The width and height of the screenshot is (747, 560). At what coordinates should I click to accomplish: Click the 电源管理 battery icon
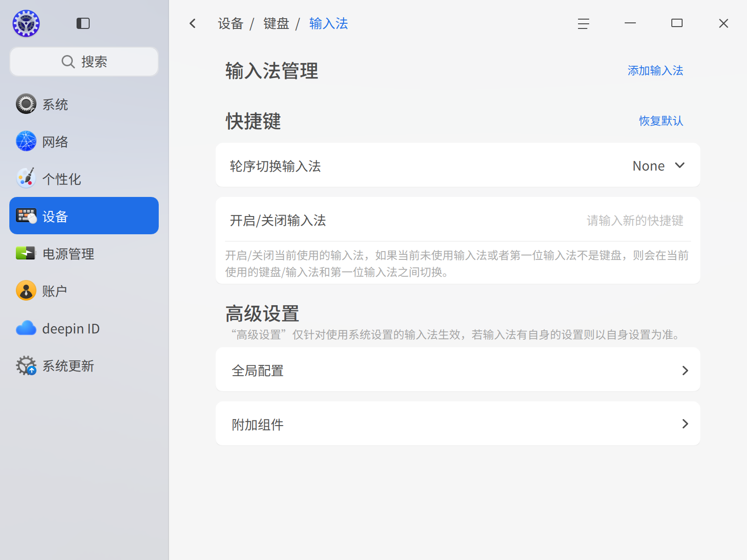click(26, 253)
